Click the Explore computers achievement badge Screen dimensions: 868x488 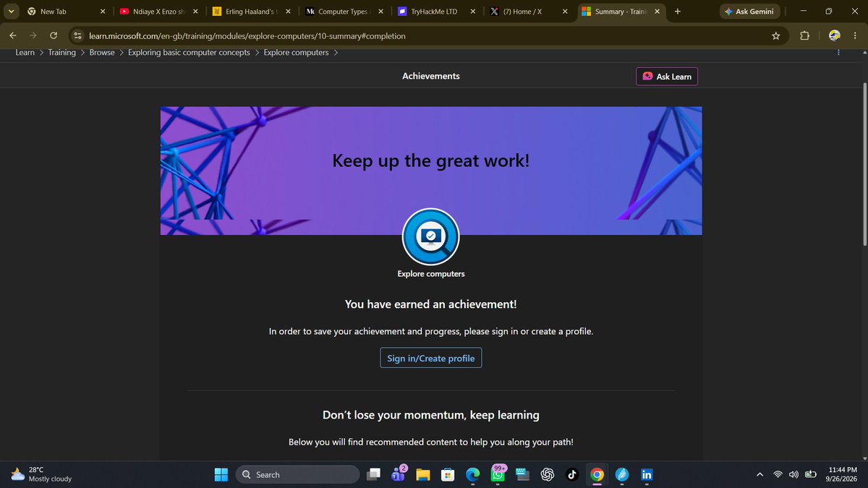click(x=430, y=236)
